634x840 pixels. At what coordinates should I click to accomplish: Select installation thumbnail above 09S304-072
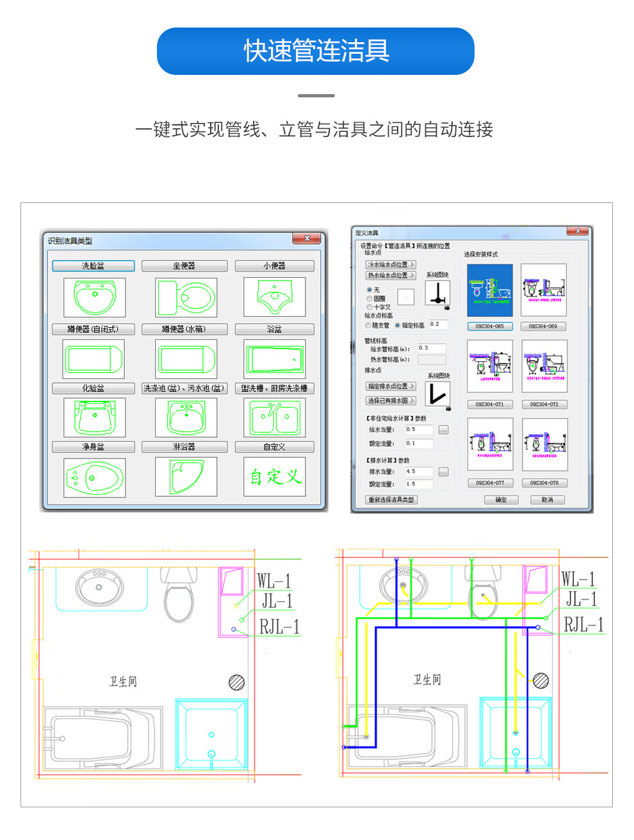(544, 366)
